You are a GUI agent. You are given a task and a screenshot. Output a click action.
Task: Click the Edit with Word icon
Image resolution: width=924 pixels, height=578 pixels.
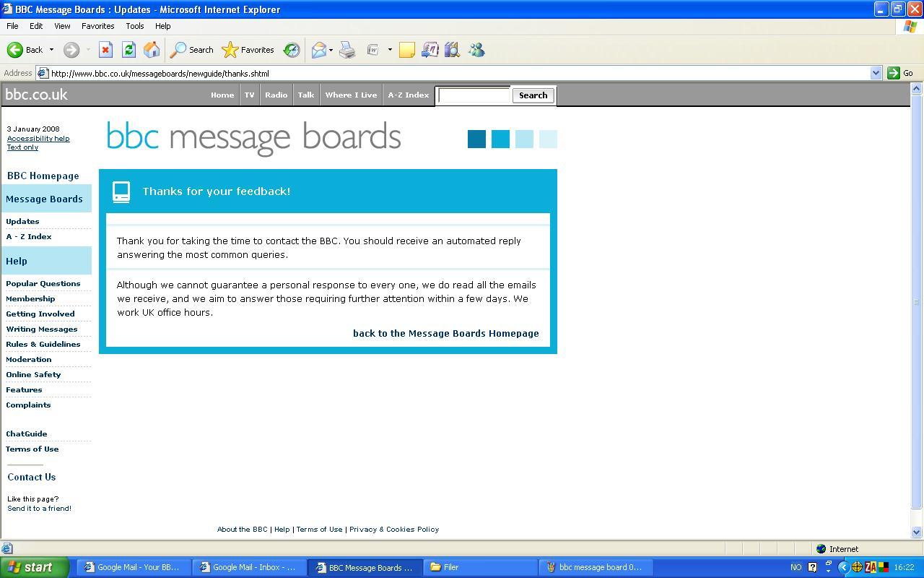(373, 50)
